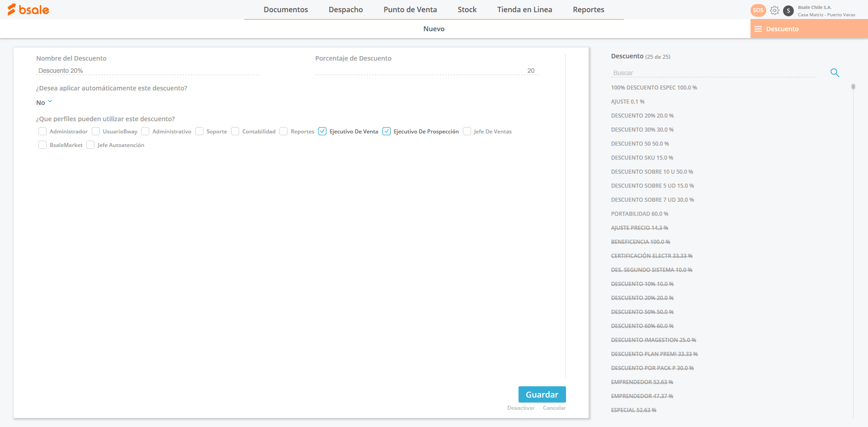Click the Desactivar link
The width and height of the screenshot is (868, 427).
click(x=521, y=408)
